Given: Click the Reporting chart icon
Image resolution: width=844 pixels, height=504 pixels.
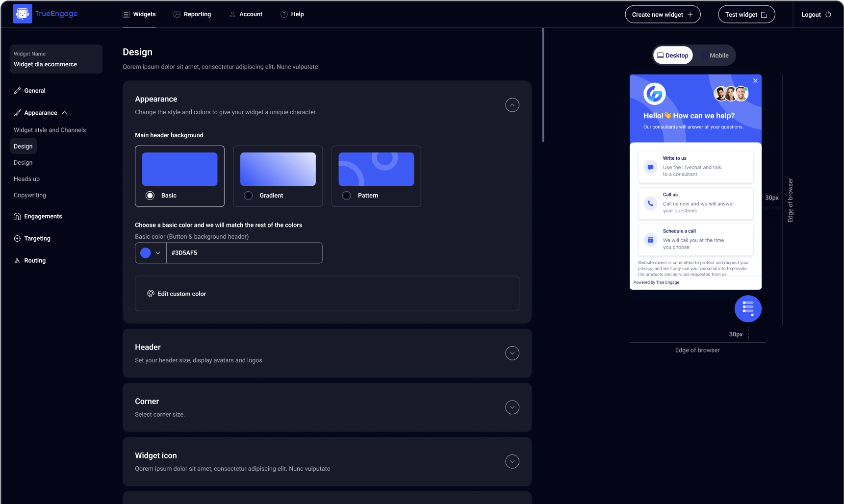Looking at the screenshot, I should 177,14.
